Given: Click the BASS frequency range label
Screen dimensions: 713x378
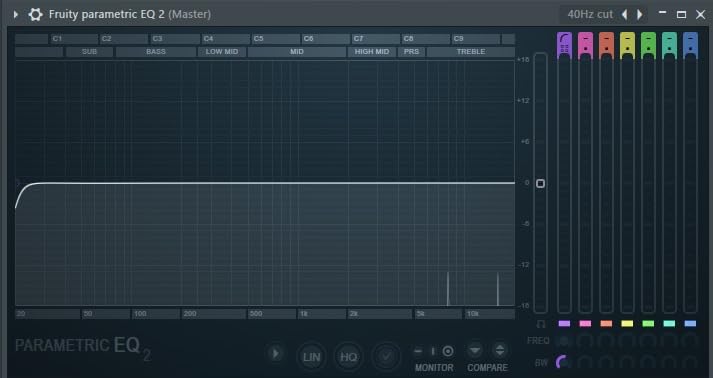Looking at the screenshot, I should coord(156,52).
